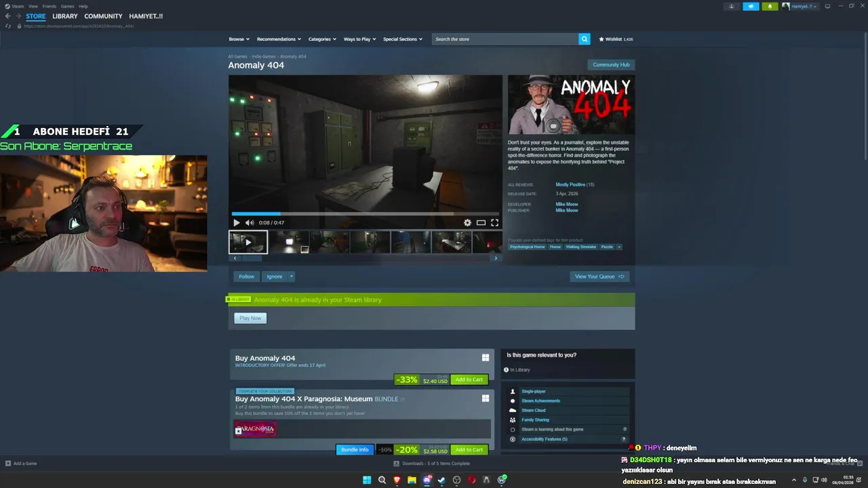
Task: Click the Mike Meow developer link
Action: coord(567,204)
